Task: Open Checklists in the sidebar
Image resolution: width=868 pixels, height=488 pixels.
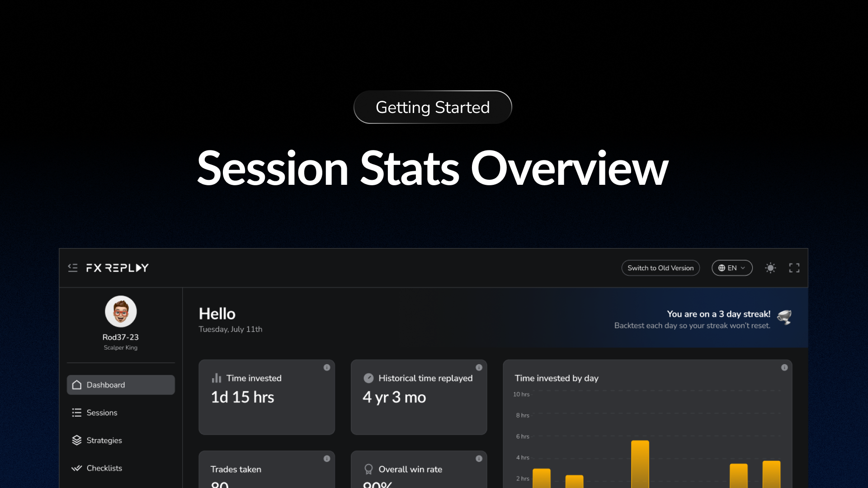Action: pos(104,468)
